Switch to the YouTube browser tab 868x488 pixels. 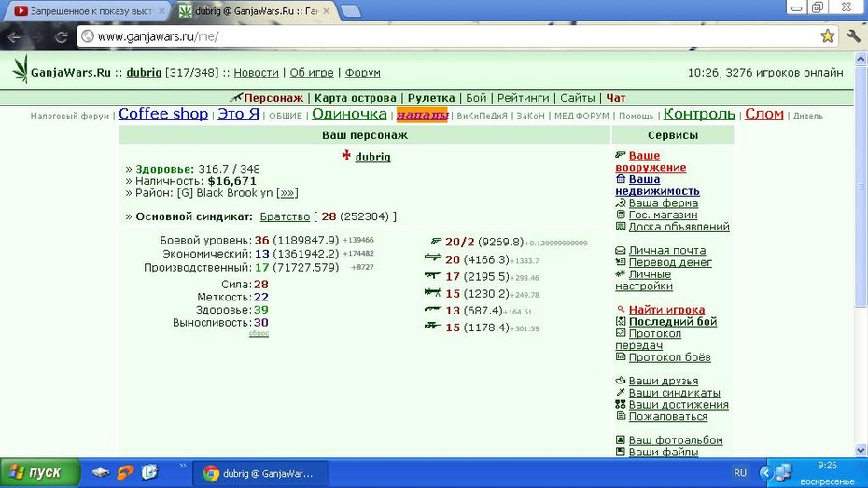(88, 11)
